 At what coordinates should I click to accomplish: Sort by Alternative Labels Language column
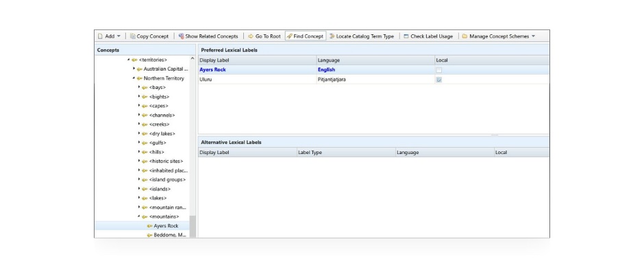(445, 152)
